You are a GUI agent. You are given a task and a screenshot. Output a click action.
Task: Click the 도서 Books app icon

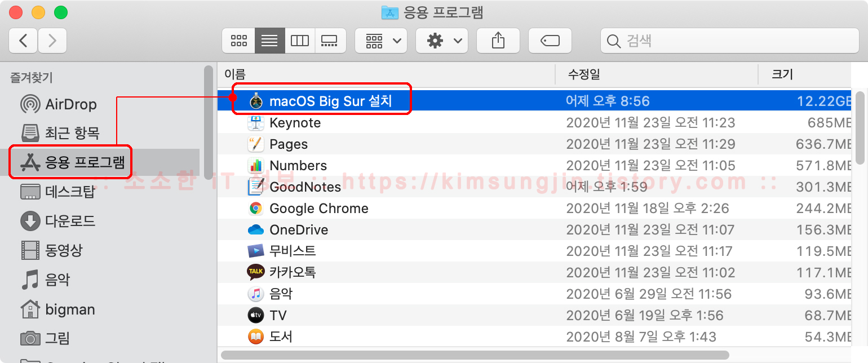coord(256,337)
